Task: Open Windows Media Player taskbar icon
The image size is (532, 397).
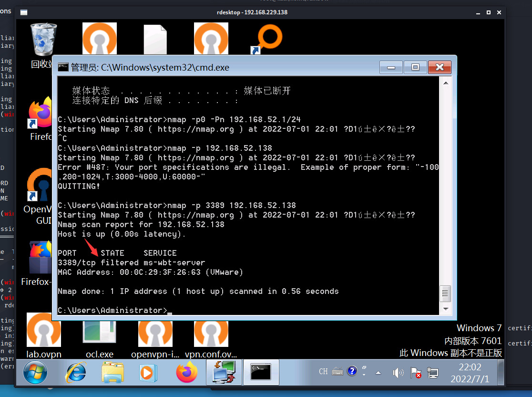Action: click(150, 372)
